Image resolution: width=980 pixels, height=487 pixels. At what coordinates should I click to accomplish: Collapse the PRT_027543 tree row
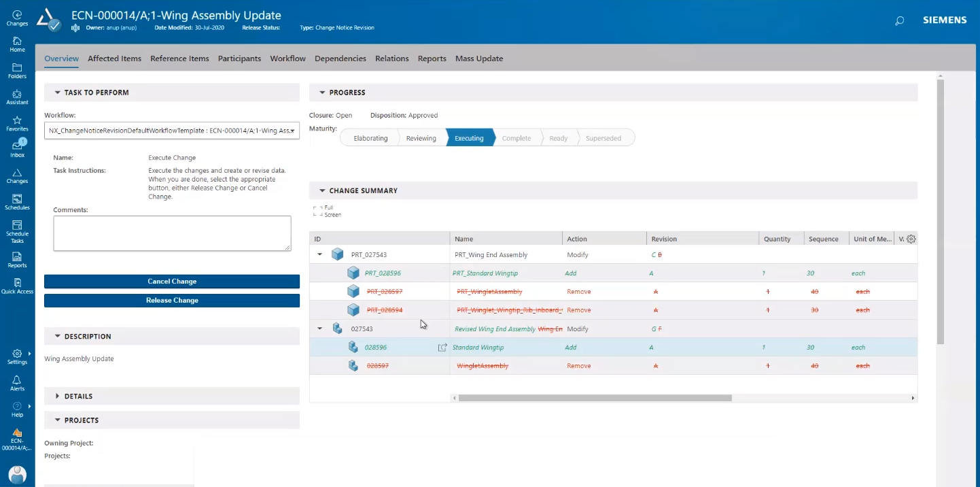coord(319,254)
